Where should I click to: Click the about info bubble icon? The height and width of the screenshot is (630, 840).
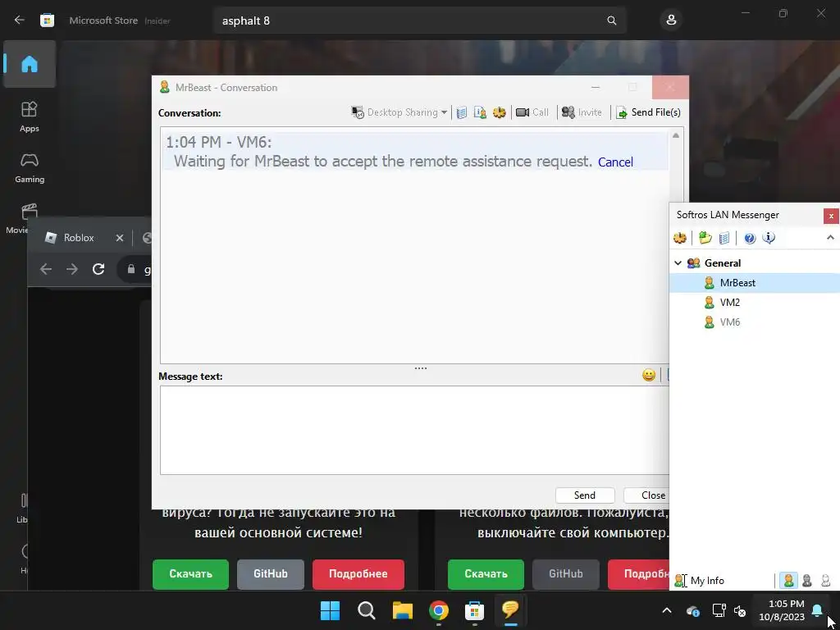(769, 238)
